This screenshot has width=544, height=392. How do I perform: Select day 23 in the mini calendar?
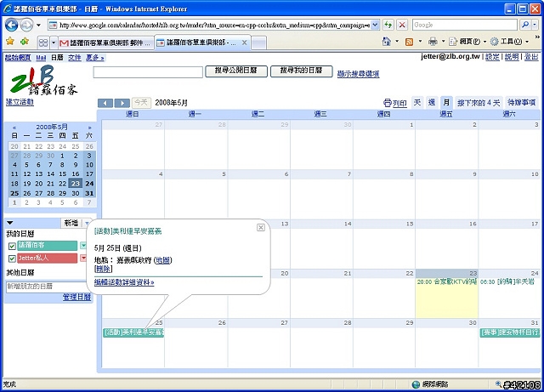tap(76, 184)
